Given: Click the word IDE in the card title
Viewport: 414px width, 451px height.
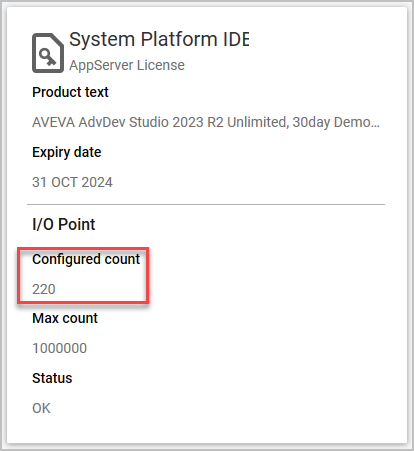Looking at the screenshot, I should click(236, 39).
